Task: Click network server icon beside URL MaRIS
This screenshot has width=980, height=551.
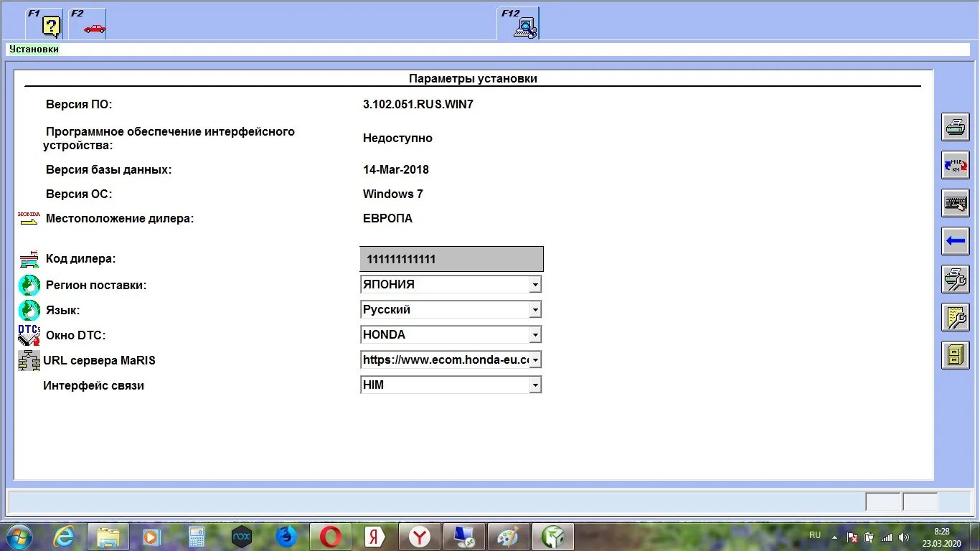Action: (x=29, y=360)
